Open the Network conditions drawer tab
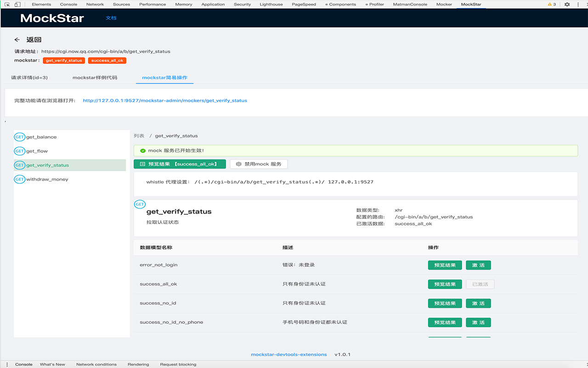The width and height of the screenshot is (588, 368). [96, 364]
